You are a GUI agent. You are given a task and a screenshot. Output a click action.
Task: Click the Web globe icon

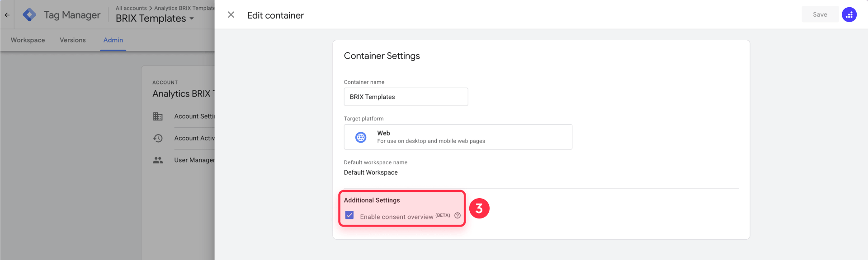tap(361, 137)
